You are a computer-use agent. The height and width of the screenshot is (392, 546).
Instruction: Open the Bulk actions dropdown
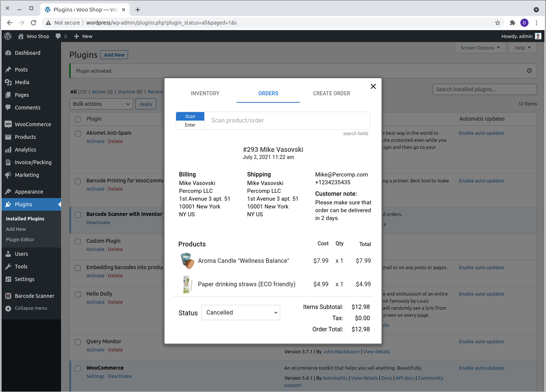pos(101,104)
